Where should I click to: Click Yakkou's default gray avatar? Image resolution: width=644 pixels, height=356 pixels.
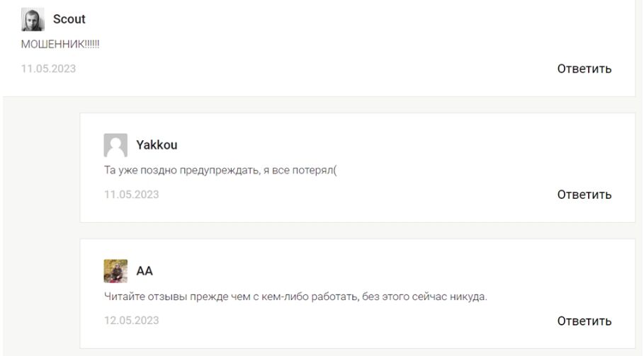pyautogui.click(x=115, y=145)
